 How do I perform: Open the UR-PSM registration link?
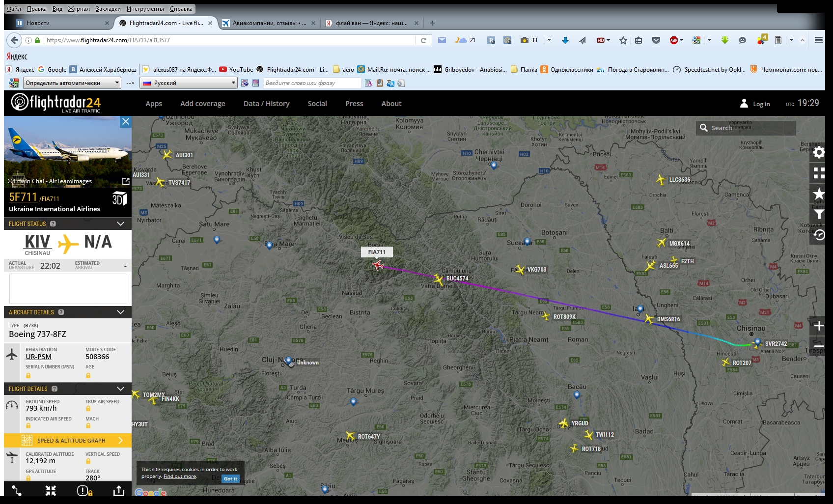[x=38, y=357]
